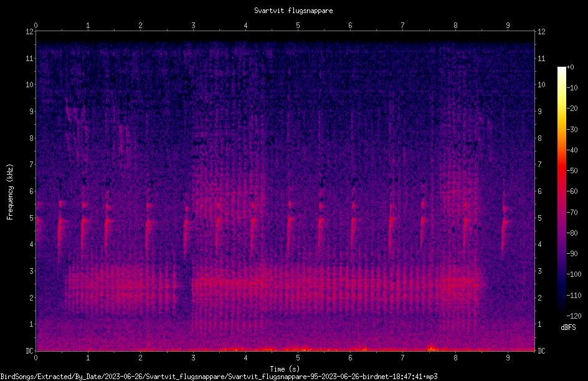Click the '-70' color scale label

click(x=572, y=213)
